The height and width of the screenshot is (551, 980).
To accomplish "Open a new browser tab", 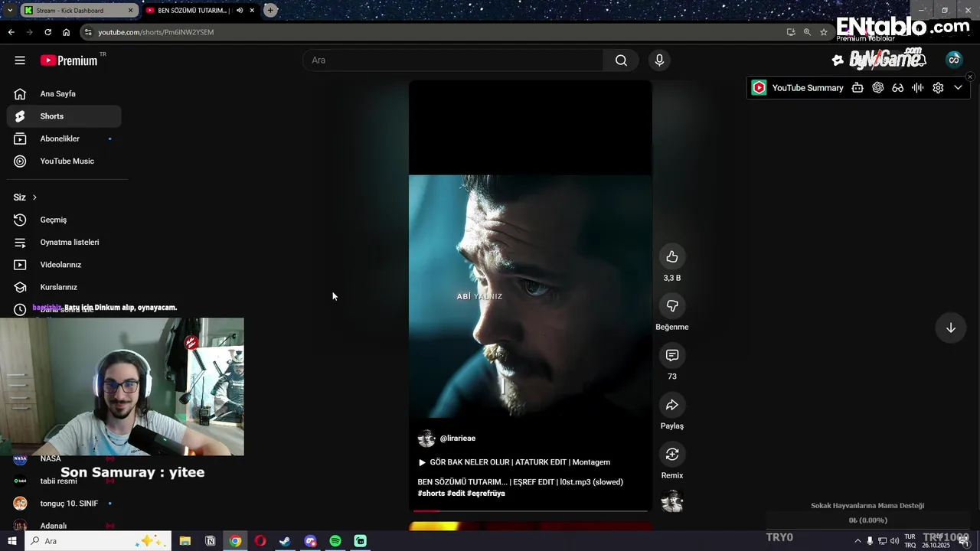I will point(270,11).
